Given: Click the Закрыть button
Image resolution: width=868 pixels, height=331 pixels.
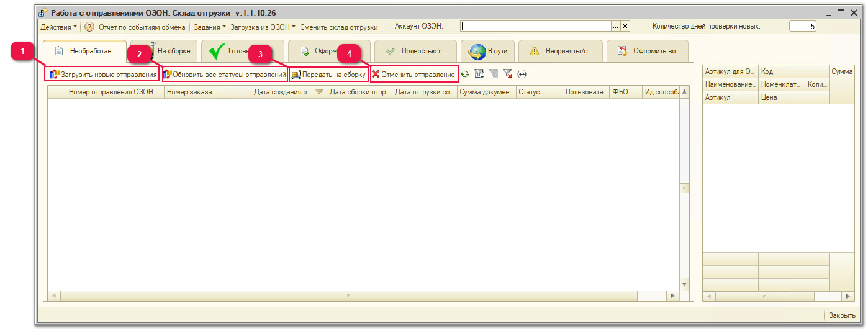Looking at the screenshot, I should tap(842, 315).
